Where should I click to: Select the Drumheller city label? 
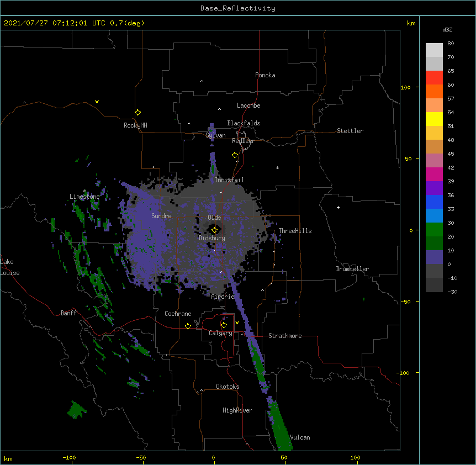pyautogui.click(x=352, y=269)
